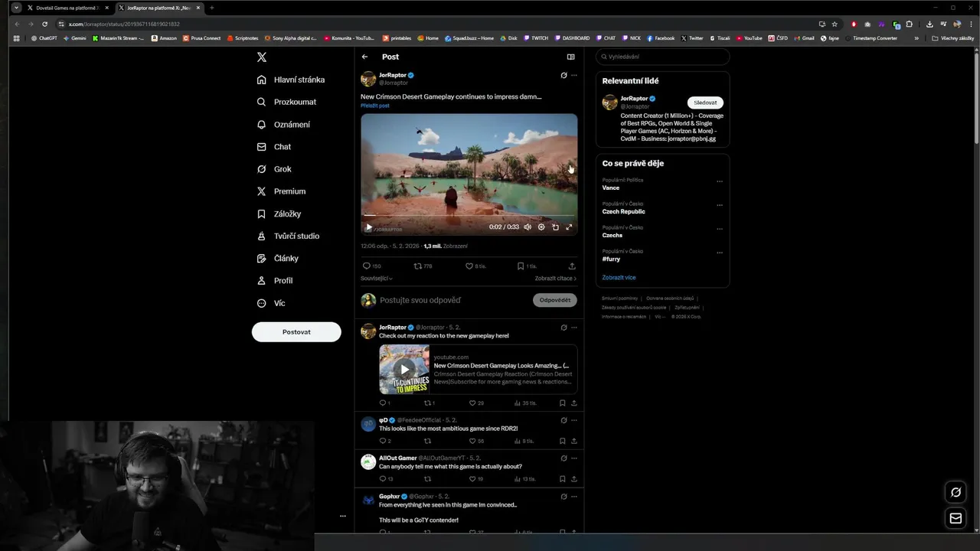Expand the Související sort dropdown

(377, 279)
